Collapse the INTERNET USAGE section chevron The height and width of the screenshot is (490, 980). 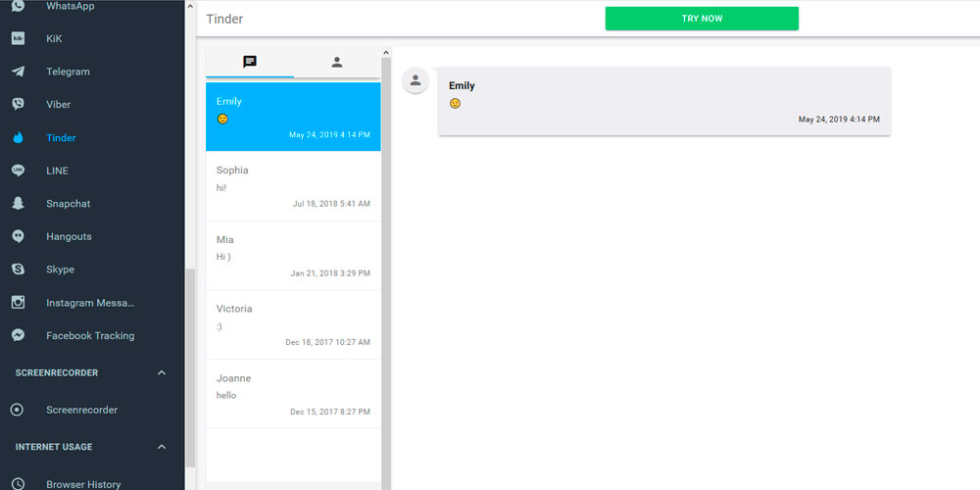162,447
